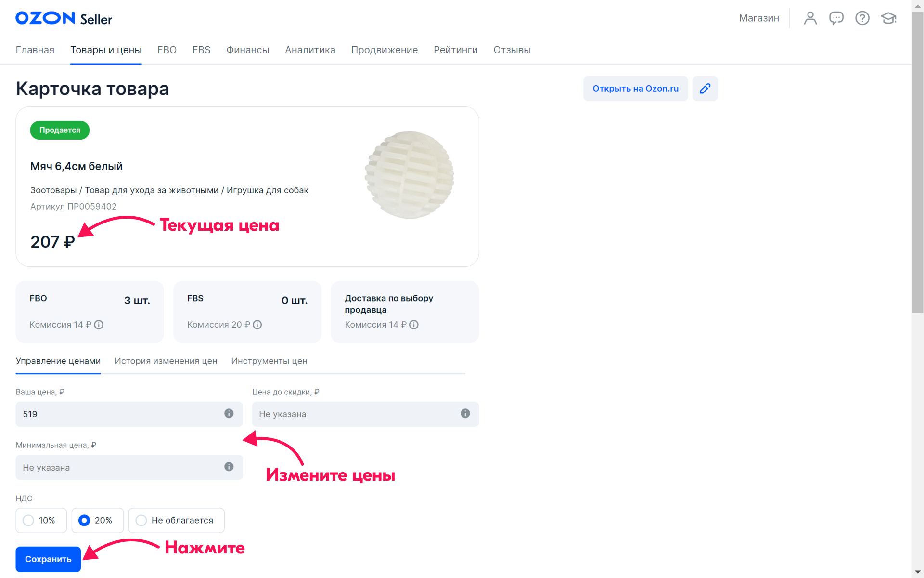Click the OZON Seller logo
924x578 pixels.
pyautogui.click(x=64, y=19)
